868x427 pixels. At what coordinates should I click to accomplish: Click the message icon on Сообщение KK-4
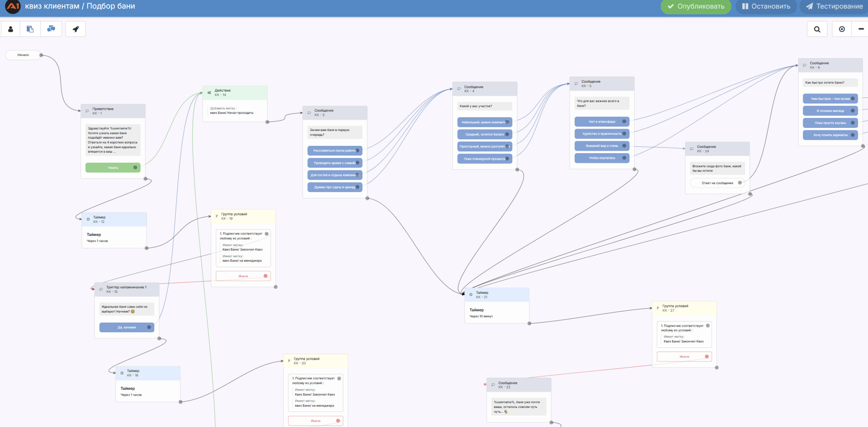pos(459,89)
